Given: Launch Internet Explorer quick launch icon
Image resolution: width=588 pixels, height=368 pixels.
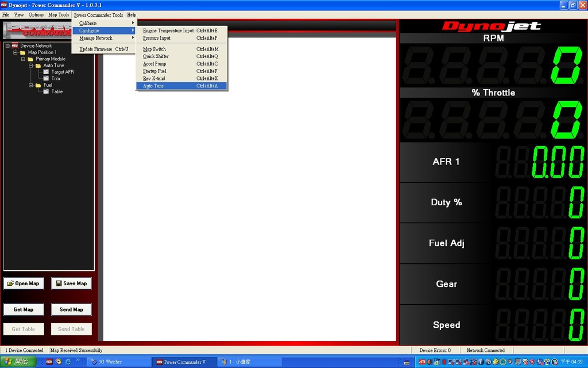Looking at the screenshot, I should coord(68,362).
